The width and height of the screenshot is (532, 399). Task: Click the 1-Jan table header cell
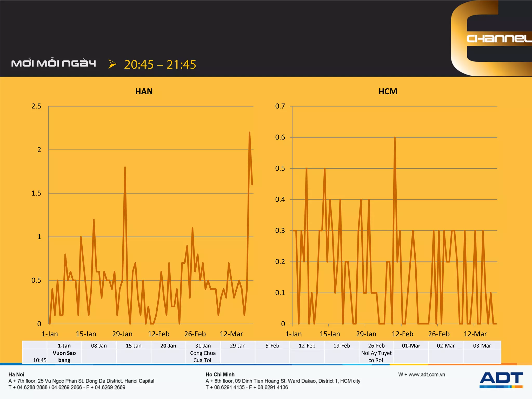pyautogui.click(x=64, y=345)
